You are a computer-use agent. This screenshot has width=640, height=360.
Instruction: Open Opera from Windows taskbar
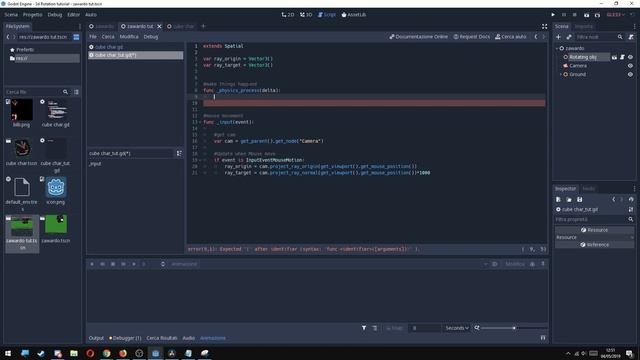click(90, 353)
